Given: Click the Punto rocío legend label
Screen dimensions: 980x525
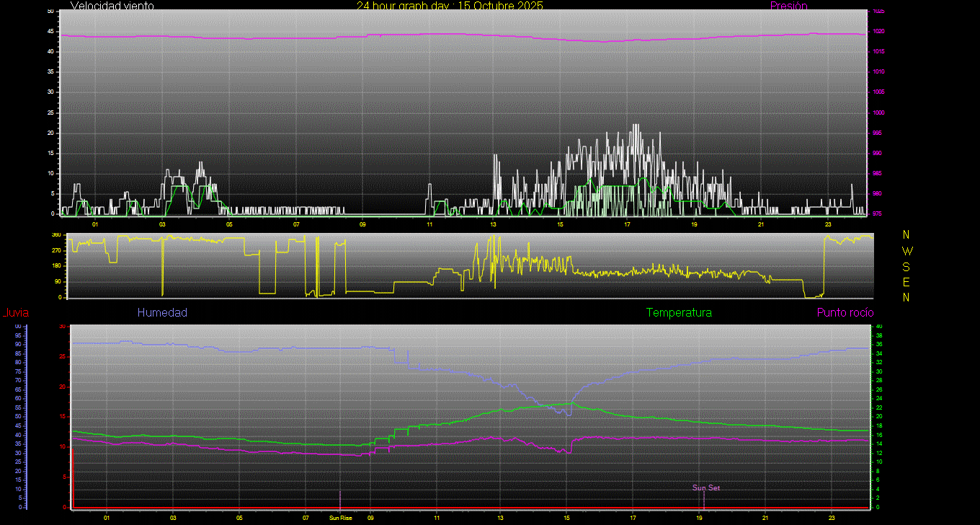Looking at the screenshot, I should (845, 312).
